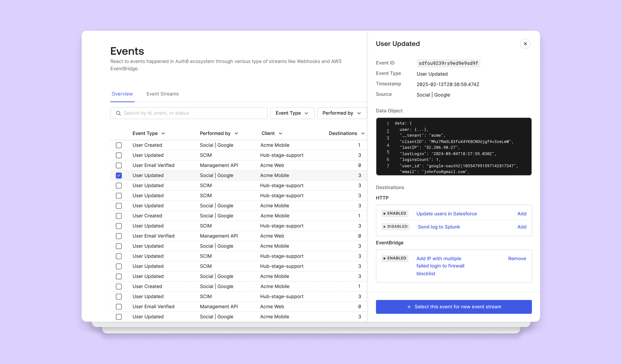This screenshot has height=364, width=622.
Task: Click chevron on Performed by column header
Action: [x=236, y=133]
